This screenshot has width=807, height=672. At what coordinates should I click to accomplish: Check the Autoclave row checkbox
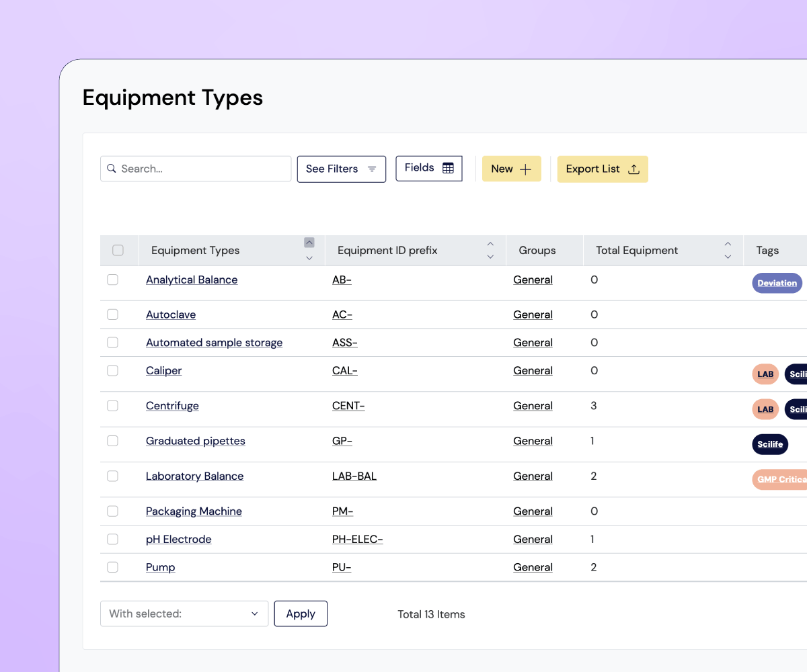coord(112,314)
